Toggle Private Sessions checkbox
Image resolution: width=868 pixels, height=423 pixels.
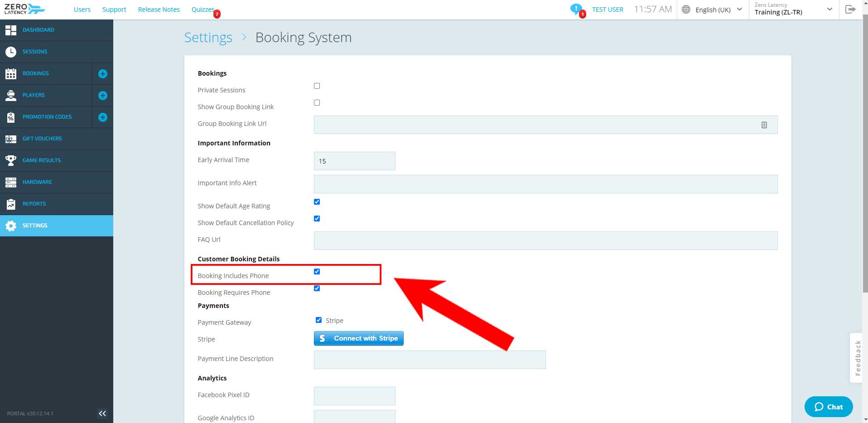click(x=317, y=86)
